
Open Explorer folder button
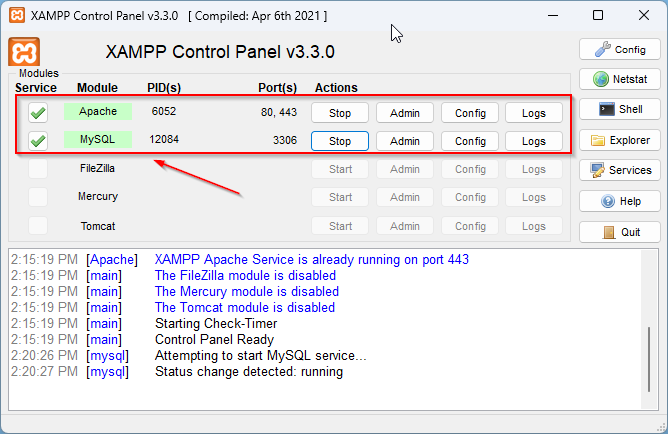coord(619,140)
